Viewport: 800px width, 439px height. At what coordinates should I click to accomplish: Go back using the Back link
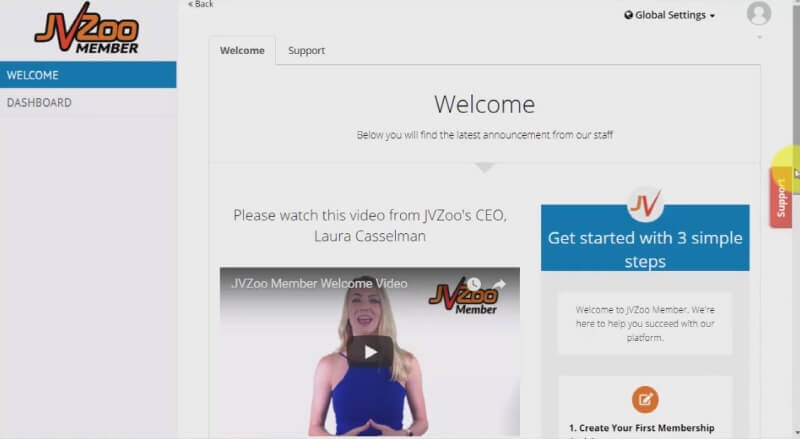[x=201, y=4]
